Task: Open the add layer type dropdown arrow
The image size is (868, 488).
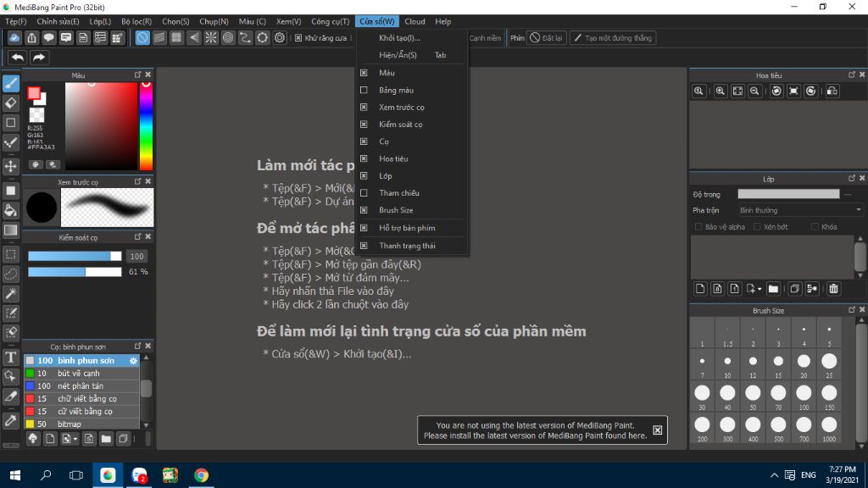Action: point(759,290)
